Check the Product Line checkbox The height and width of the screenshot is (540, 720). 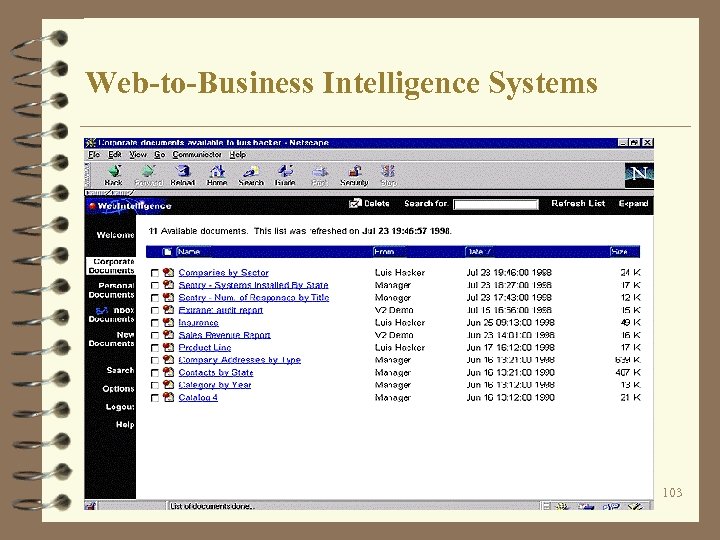(155, 348)
